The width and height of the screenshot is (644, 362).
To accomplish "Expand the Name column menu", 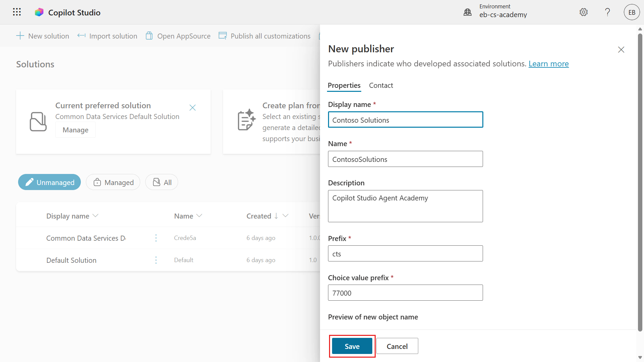I will (199, 216).
